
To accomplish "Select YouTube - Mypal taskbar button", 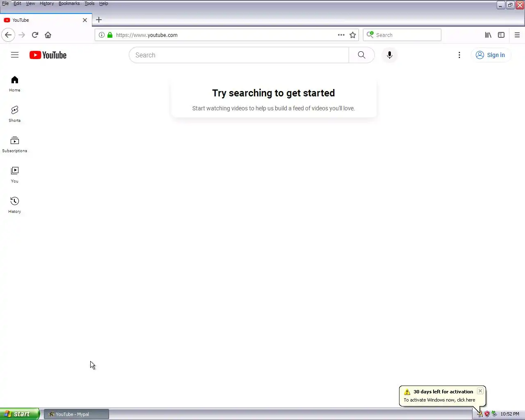I will click(77, 414).
